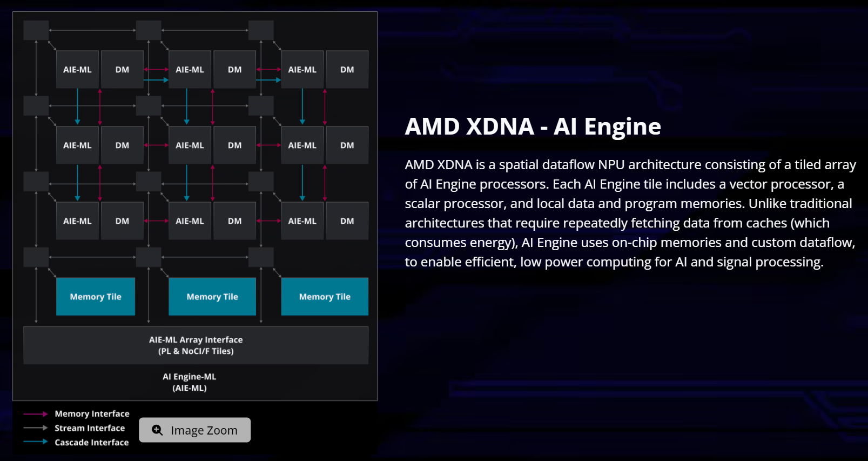Select the right Memory Tile block
The width and height of the screenshot is (868, 461).
(x=325, y=297)
